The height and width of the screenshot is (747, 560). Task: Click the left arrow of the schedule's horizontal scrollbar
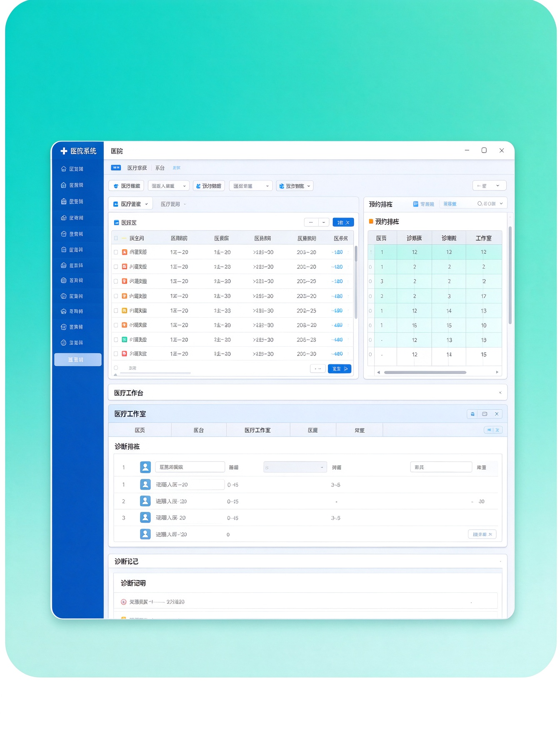[378, 372]
